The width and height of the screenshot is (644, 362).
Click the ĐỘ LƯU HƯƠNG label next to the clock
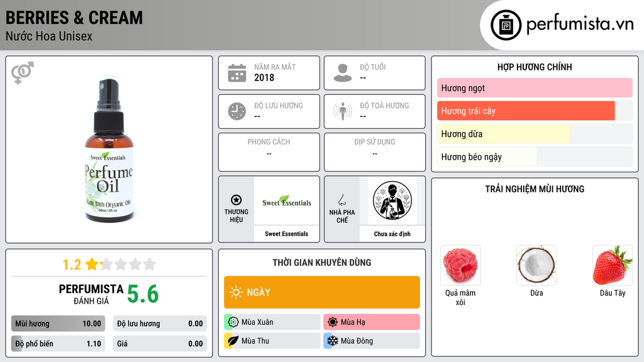point(279,106)
